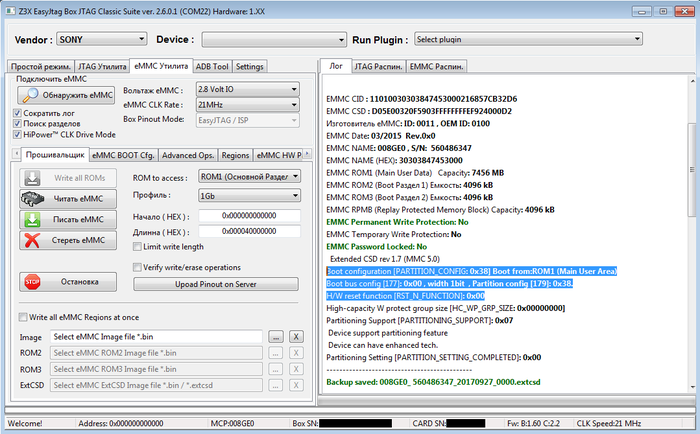Hit the STOP sign Остановка button
This screenshot has height=434, width=700.
[x=68, y=281]
